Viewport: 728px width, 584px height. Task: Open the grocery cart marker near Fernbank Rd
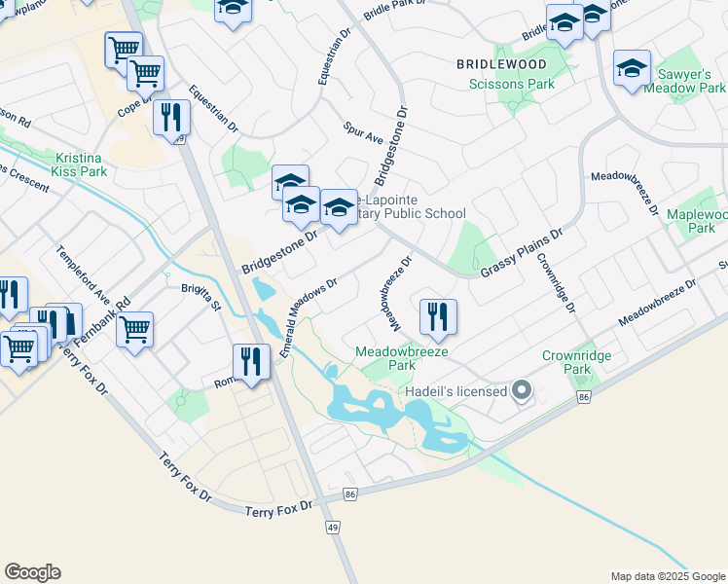134,330
